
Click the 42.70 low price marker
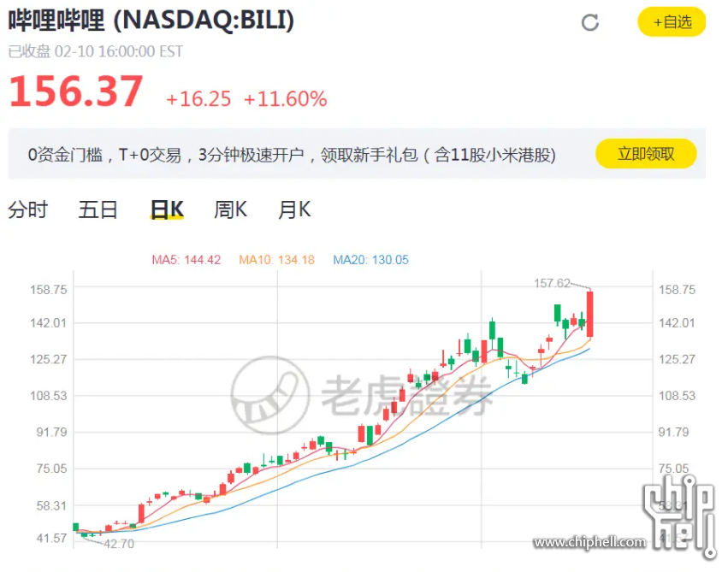tap(119, 544)
